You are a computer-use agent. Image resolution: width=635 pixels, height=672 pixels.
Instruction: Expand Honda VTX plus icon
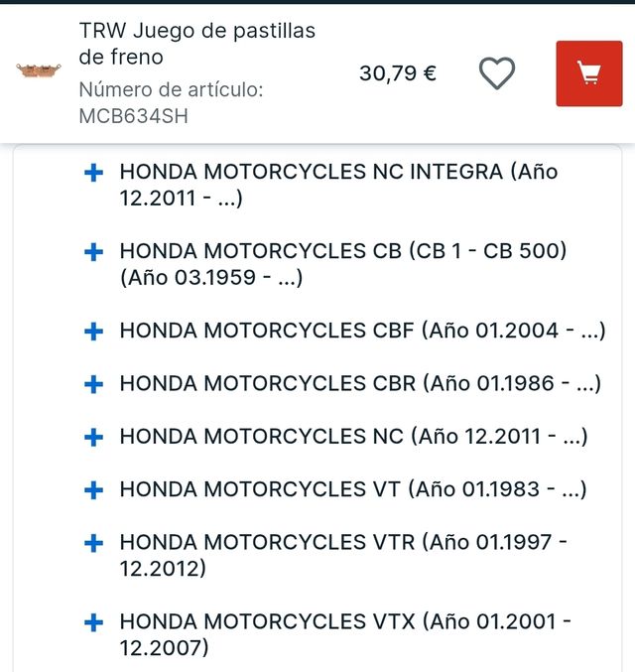94,622
